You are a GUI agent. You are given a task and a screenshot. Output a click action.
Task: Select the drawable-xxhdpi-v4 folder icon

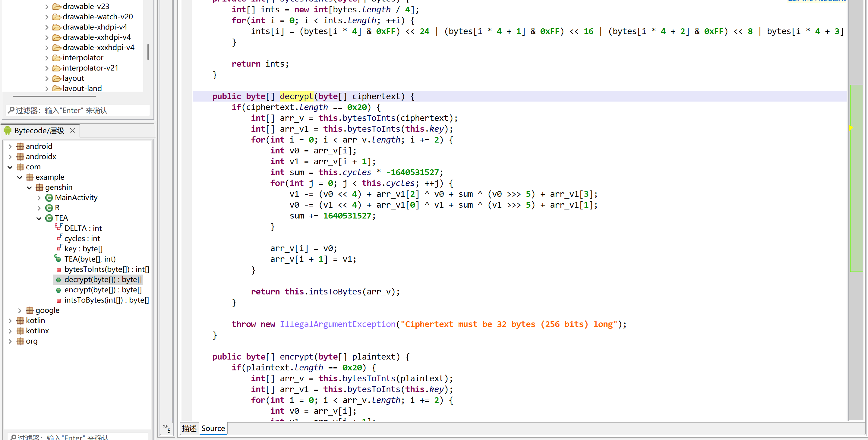click(x=57, y=37)
